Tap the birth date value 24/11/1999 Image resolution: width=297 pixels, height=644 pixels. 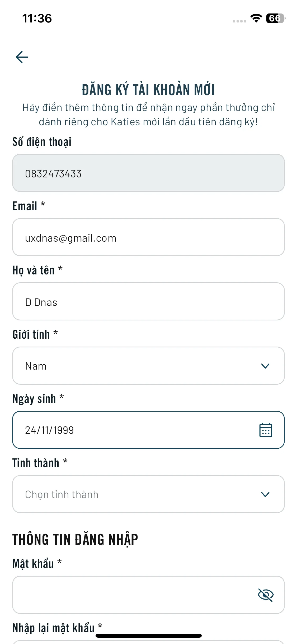coord(50,430)
